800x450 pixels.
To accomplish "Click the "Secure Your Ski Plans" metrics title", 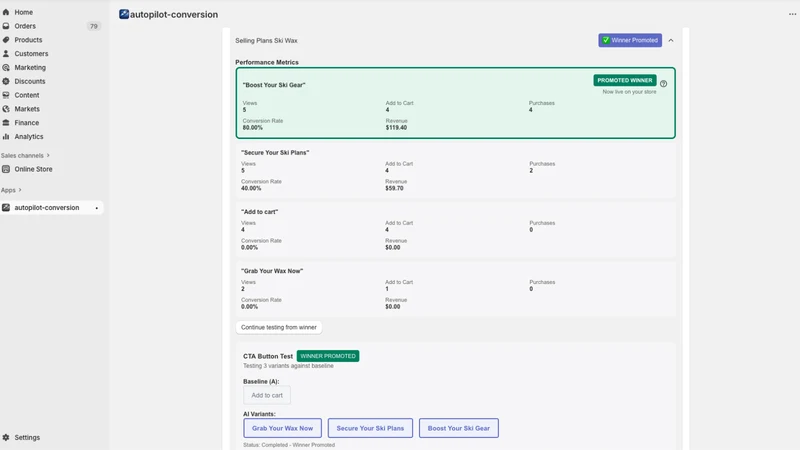I will pyautogui.click(x=275, y=153).
